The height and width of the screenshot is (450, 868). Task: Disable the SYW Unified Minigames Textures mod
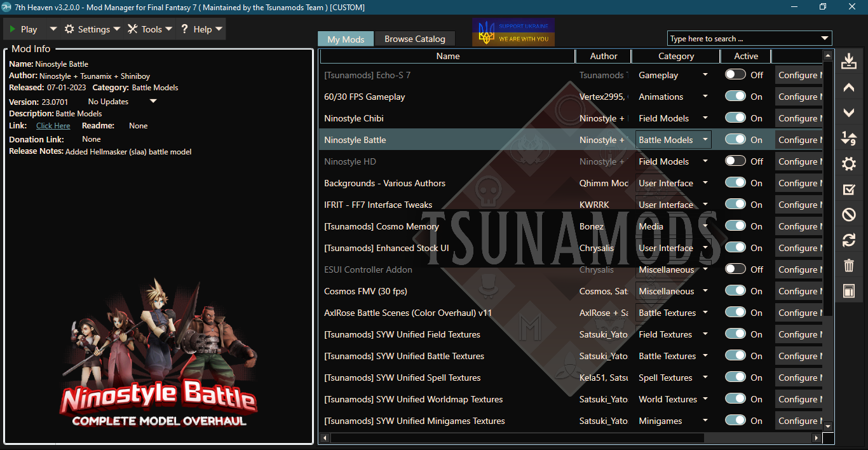(x=735, y=420)
